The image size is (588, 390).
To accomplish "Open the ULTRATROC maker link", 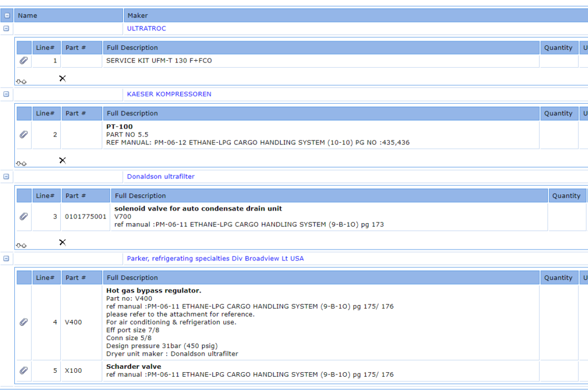I will 146,29.
